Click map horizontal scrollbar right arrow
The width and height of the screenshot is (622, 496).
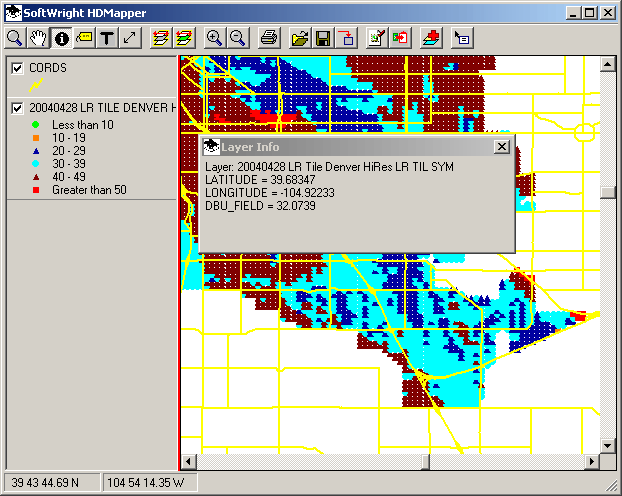point(592,461)
